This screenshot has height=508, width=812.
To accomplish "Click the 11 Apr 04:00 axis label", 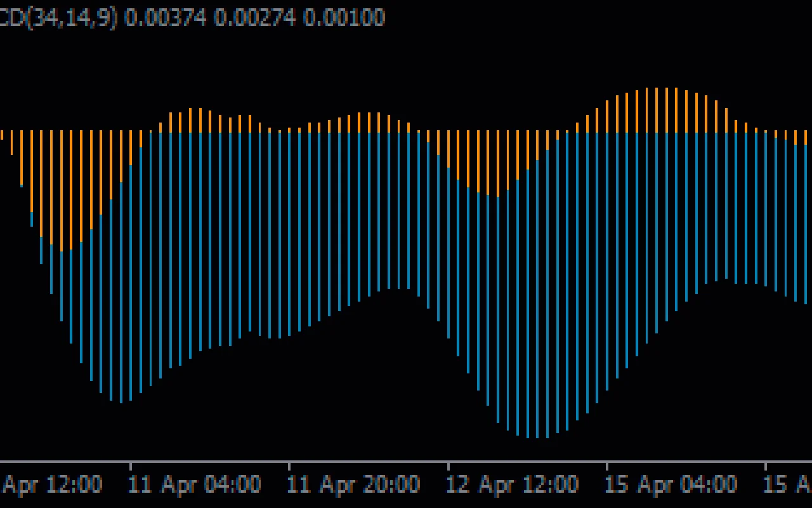I will click(x=195, y=485).
